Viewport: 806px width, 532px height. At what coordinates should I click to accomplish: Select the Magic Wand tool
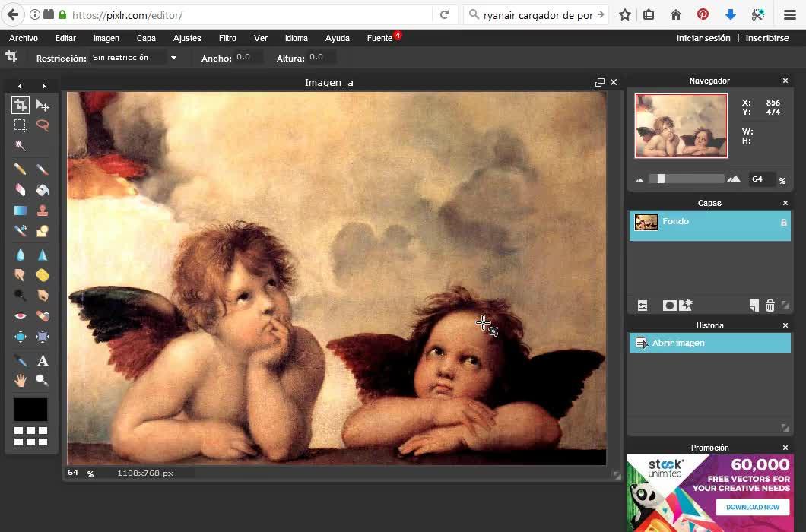click(21, 146)
